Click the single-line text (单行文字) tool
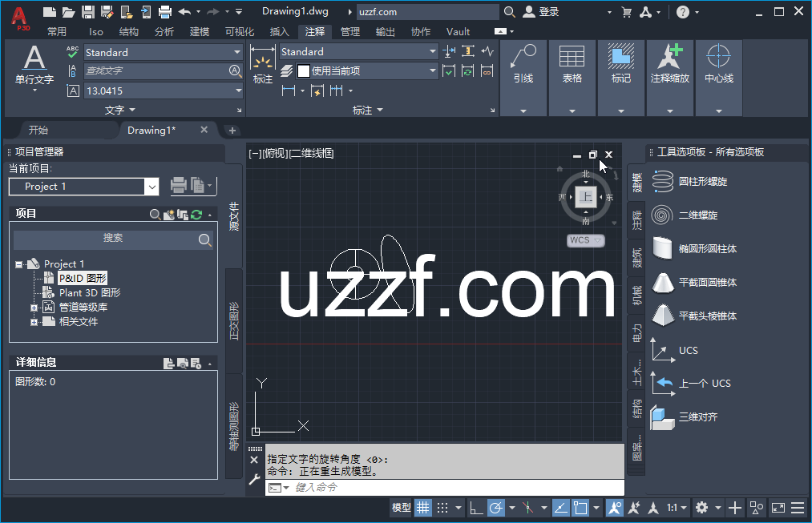Screen dimensions: 812x523 34,65
